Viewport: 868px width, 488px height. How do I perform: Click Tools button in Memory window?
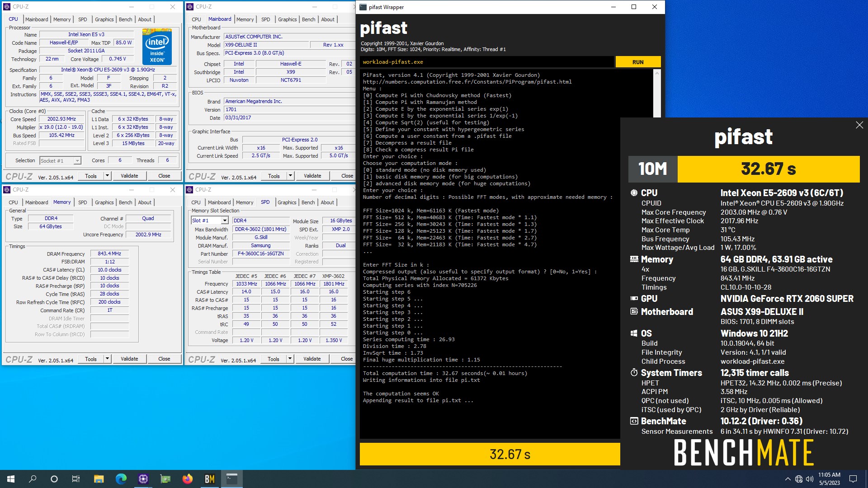coord(91,359)
